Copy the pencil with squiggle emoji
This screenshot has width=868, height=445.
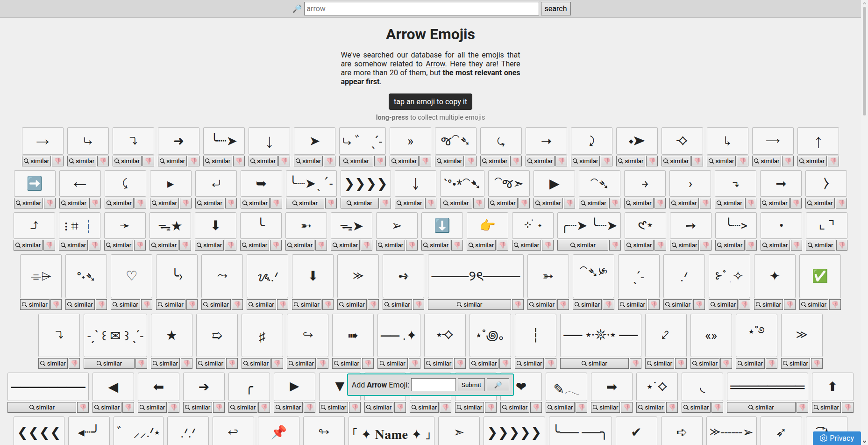(x=566, y=387)
